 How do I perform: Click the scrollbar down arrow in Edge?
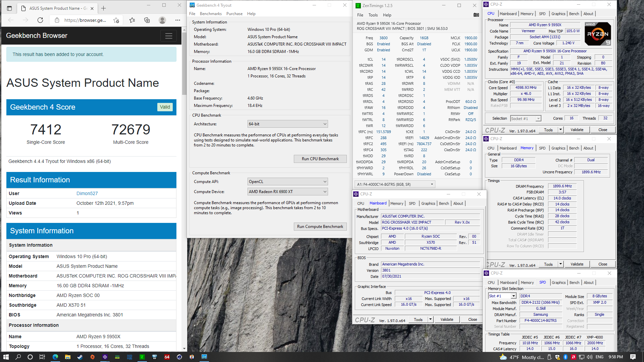[184, 349]
